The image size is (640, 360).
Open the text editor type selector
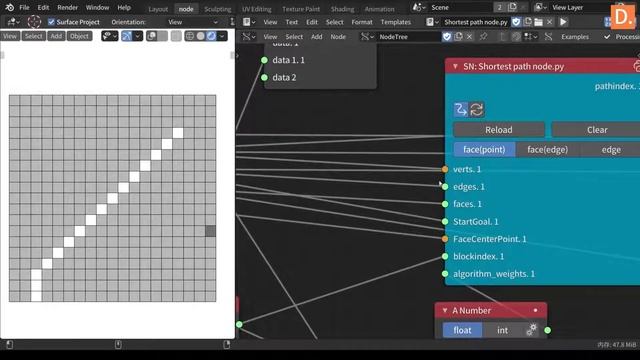(x=249, y=22)
